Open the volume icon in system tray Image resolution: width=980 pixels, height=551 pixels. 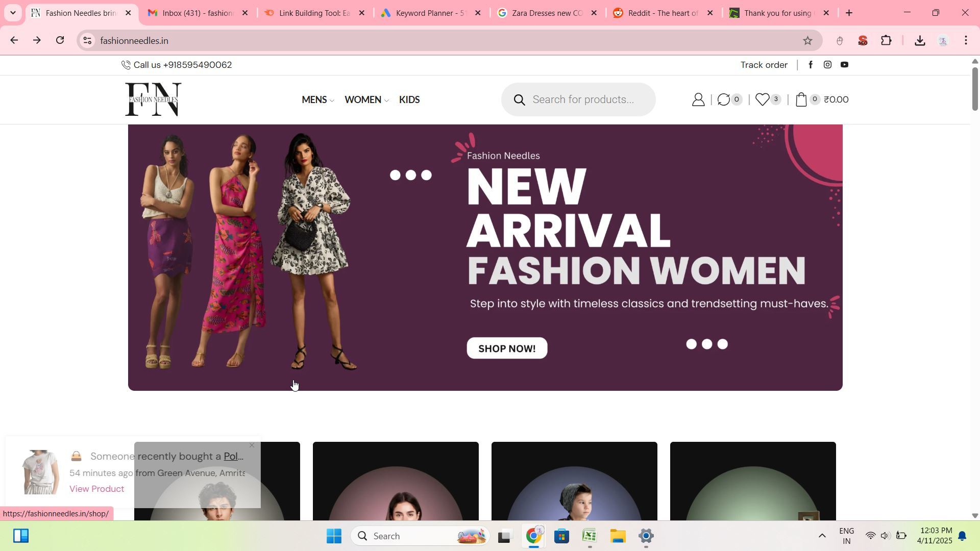pos(886,536)
